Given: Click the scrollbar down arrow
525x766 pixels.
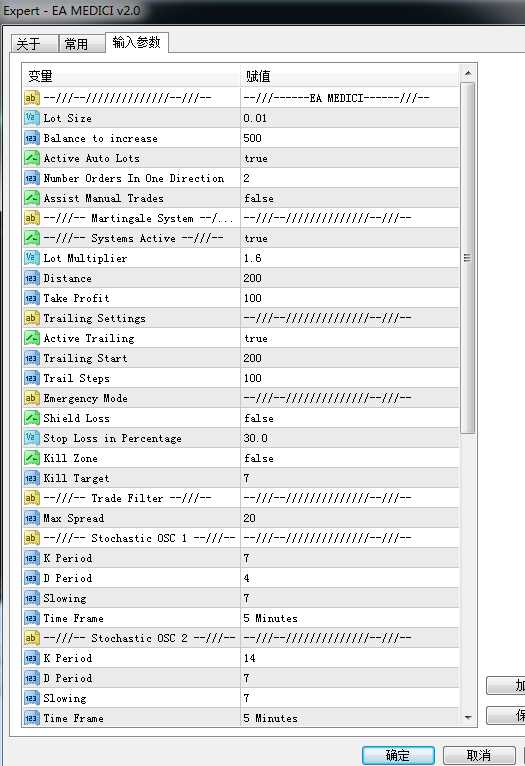Looking at the screenshot, I should (x=468, y=718).
